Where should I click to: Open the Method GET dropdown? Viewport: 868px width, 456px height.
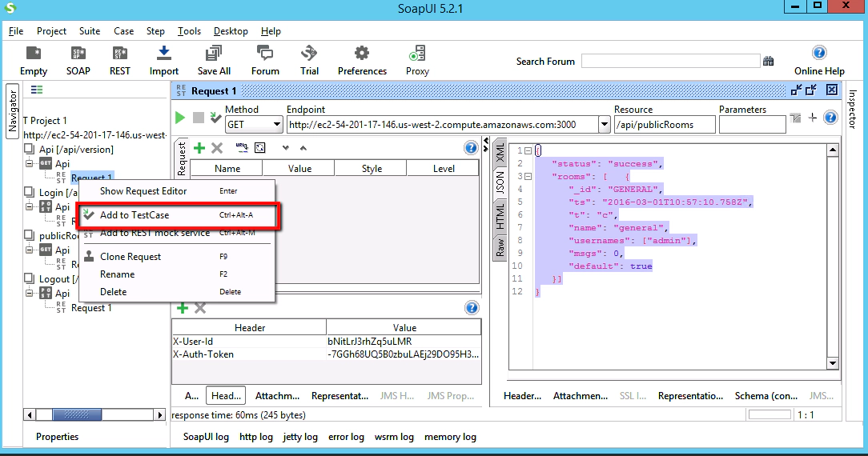pyautogui.click(x=277, y=124)
